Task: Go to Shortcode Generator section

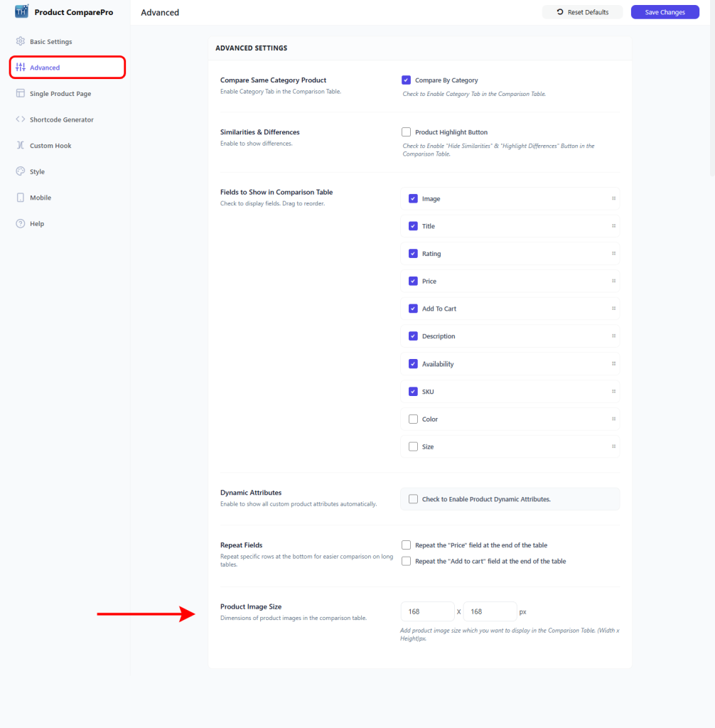Action: (68, 119)
